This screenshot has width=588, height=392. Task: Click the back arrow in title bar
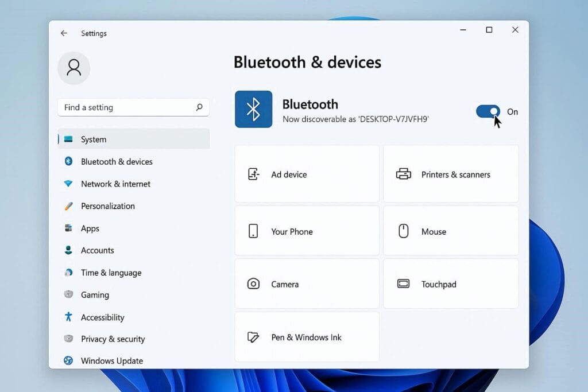point(64,33)
